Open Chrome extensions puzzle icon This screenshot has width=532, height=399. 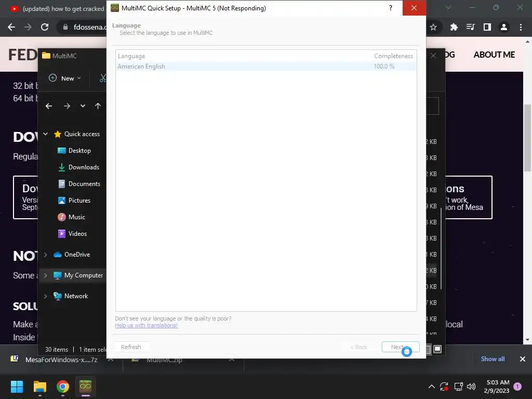click(454, 27)
